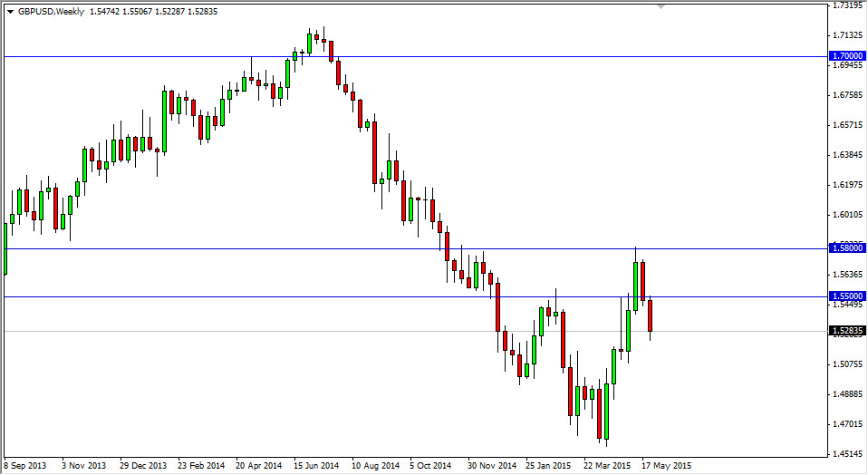Click the 1.56365 price axis value
The width and height of the screenshot is (868, 475).
click(x=847, y=275)
